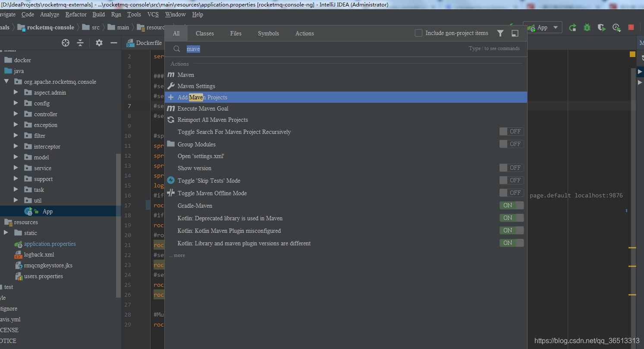Toggle the Group Modules switch
Screen dimensions: 644x349
(x=512, y=144)
